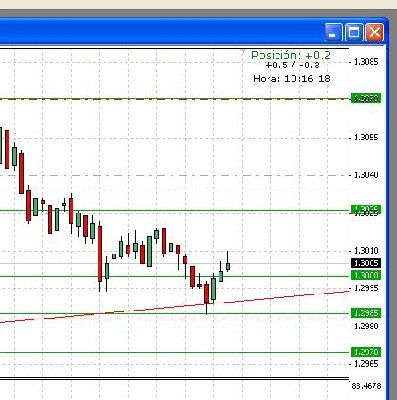Image resolution: width=397 pixels, height=400 pixels.
Task: Click the small gray triangle marker above Posición
Action: (x=243, y=51)
